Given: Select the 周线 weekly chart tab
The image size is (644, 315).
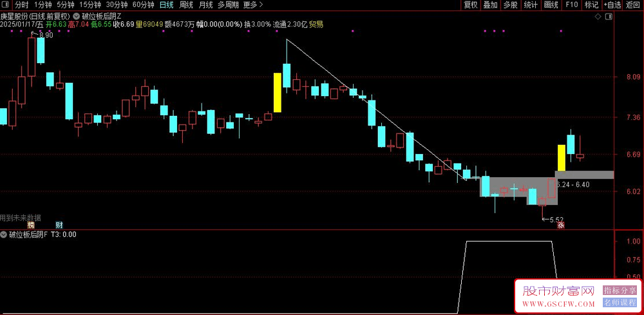Looking at the screenshot, I should coord(186,5).
